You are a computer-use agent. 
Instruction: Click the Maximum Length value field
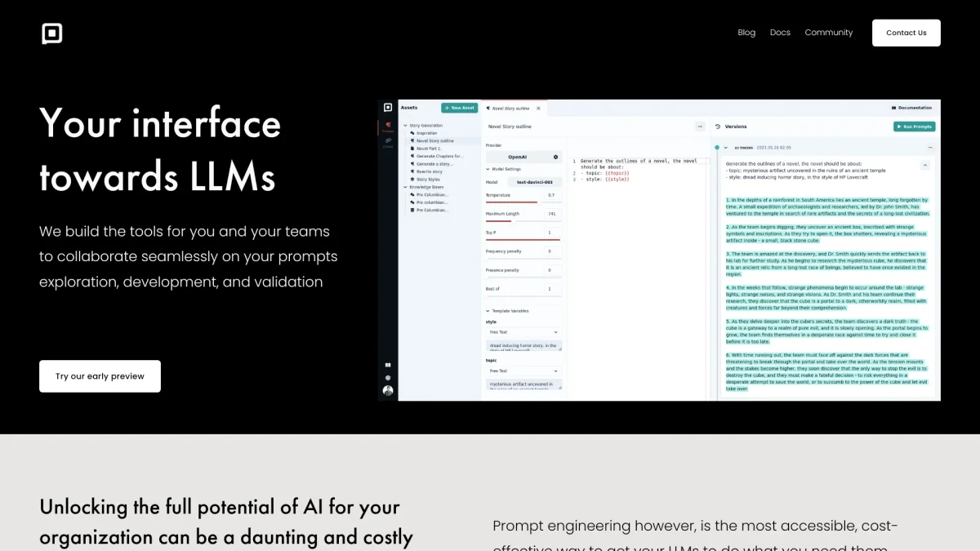[x=551, y=214]
